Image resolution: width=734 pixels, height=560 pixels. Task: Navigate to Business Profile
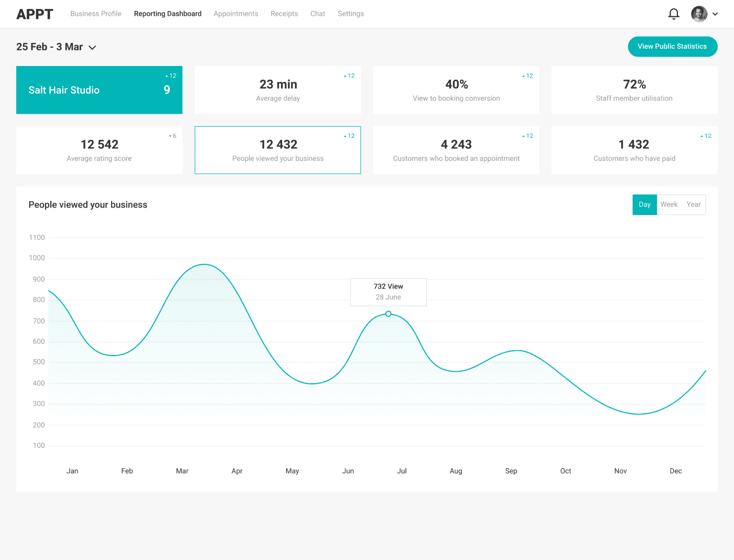pos(95,14)
